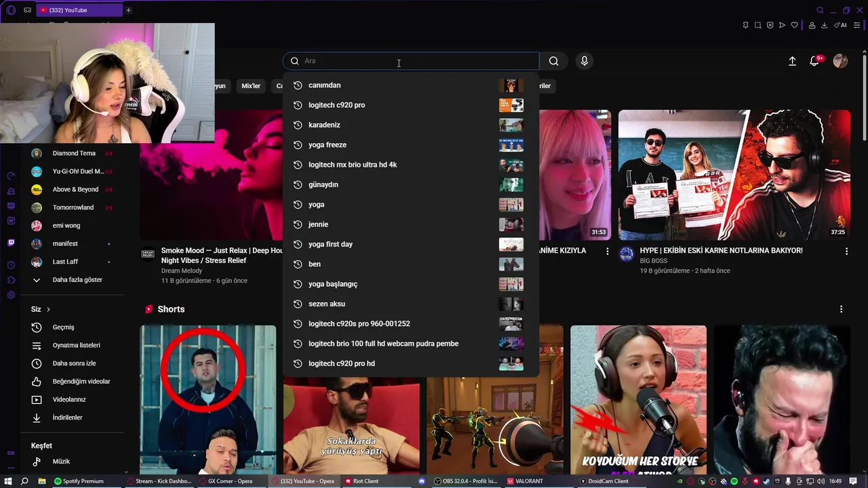Viewport: 868px width, 488px height.
Task: Choose 'jennie' search suggestion
Action: point(410,224)
